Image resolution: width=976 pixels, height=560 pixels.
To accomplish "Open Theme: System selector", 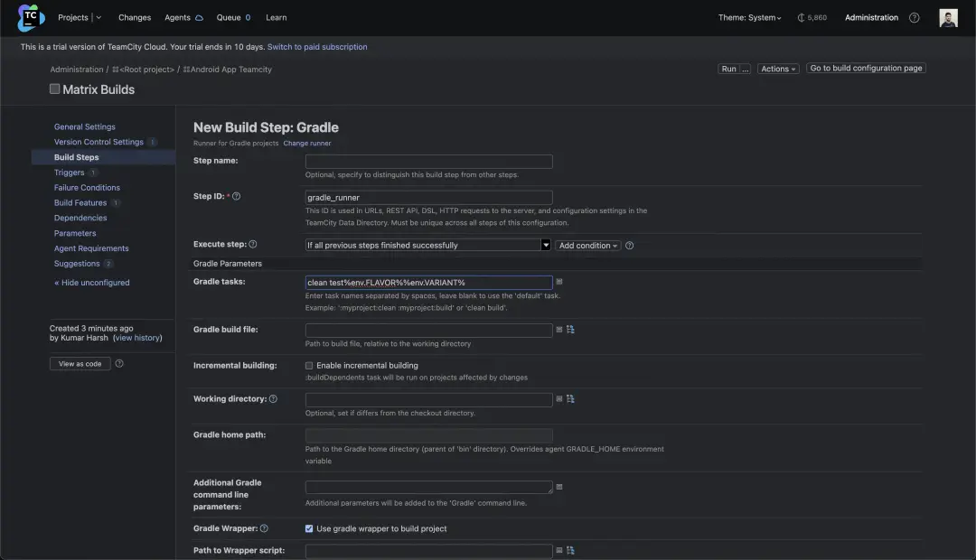I will tap(749, 18).
